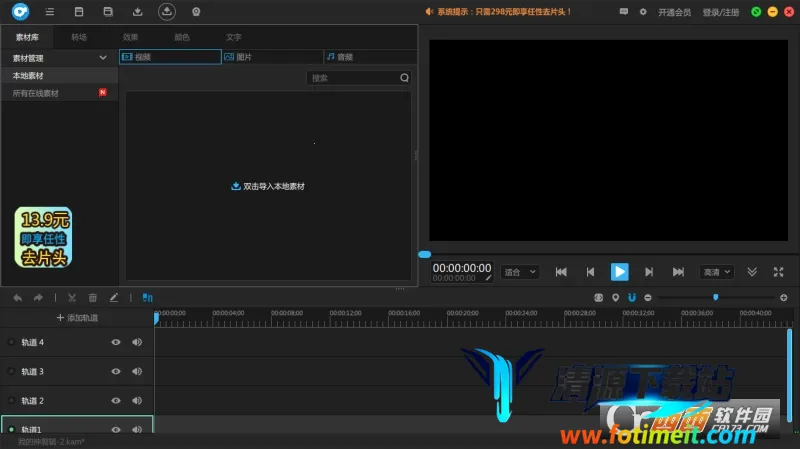
Task: Click the circled export icon in top toolbar
Action: tap(167, 12)
